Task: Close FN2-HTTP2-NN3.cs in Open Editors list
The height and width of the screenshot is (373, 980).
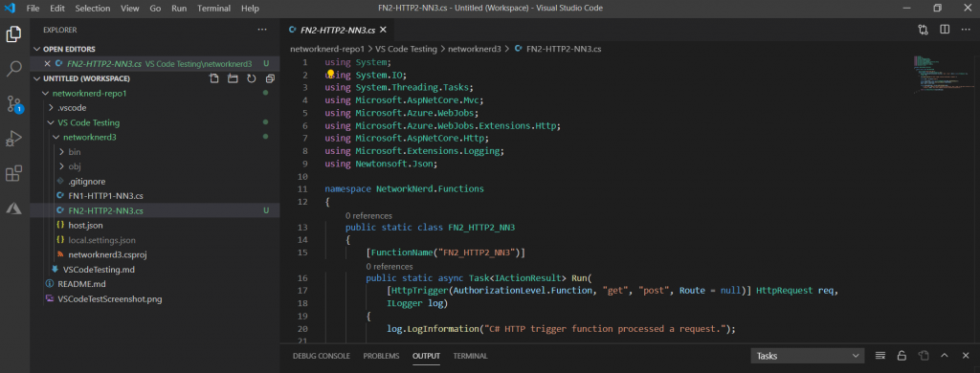Action: [47, 64]
